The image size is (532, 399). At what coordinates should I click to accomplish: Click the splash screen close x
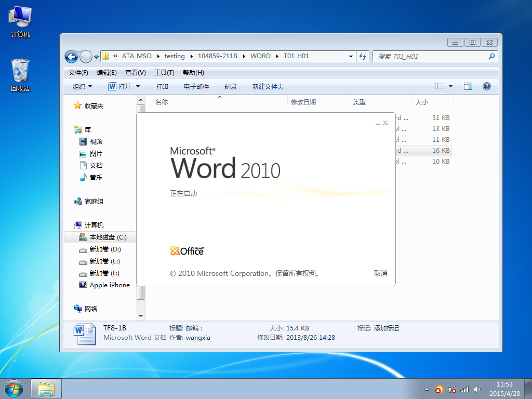[385, 123]
